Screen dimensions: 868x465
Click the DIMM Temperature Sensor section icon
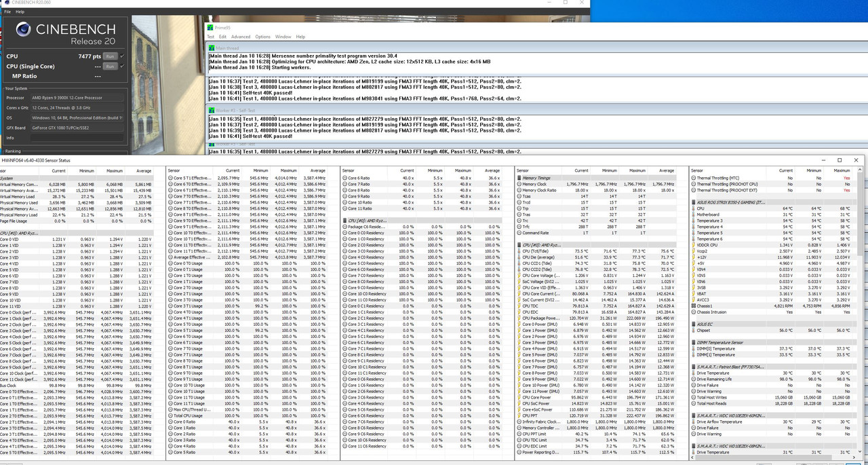694,342
